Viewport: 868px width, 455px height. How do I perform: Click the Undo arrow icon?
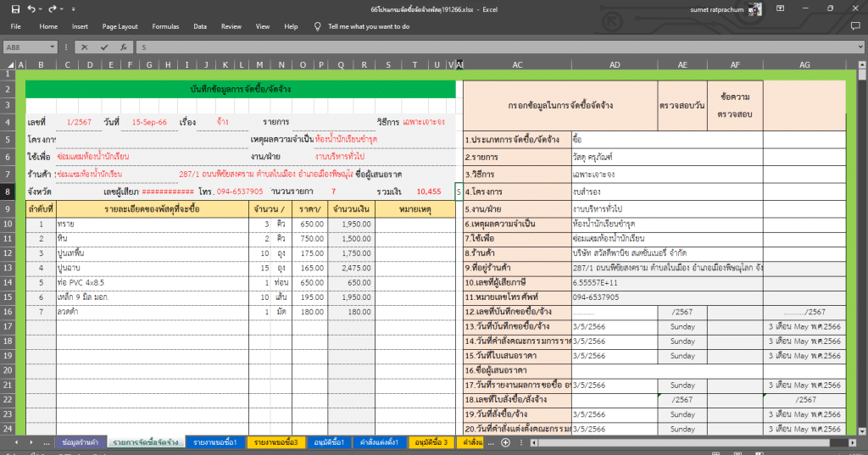coord(31,8)
